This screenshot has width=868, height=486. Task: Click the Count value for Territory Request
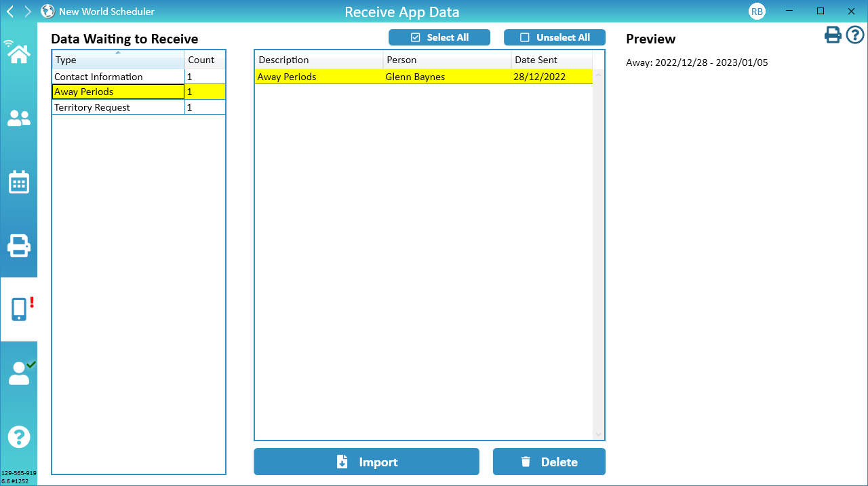pos(205,107)
